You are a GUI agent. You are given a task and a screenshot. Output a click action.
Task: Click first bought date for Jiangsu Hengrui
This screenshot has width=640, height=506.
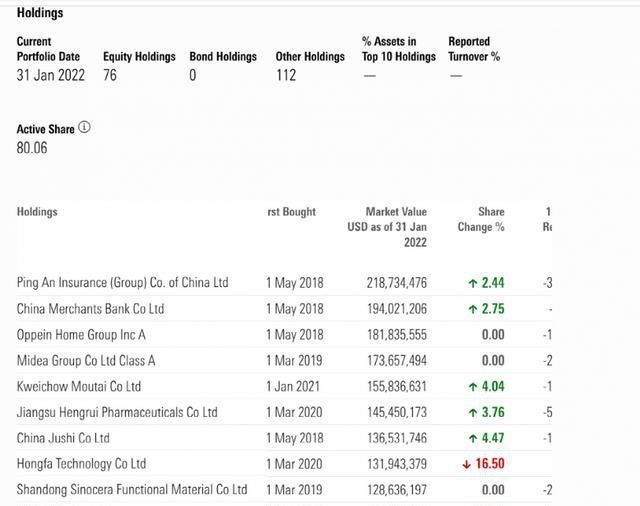pos(294,412)
